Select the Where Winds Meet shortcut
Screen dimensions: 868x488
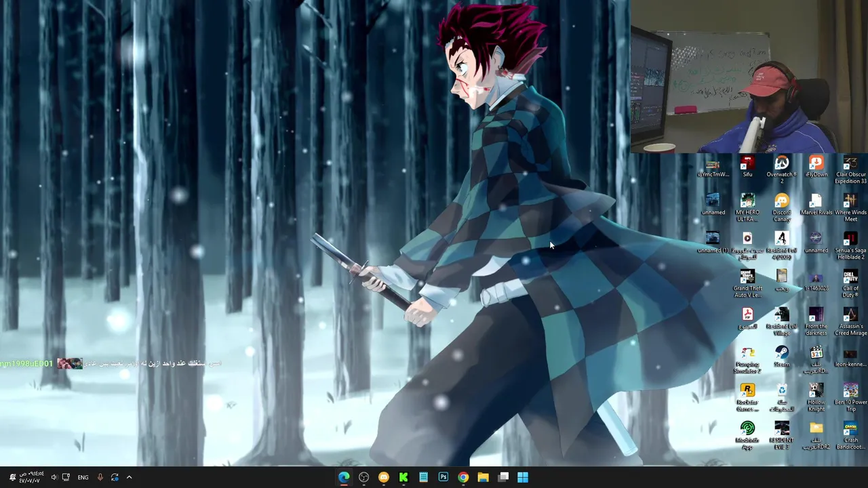click(850, 208)
